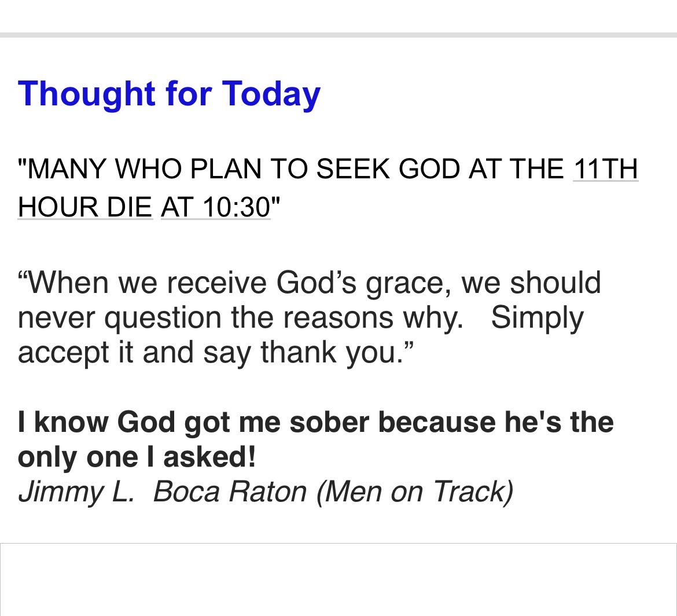Click the empty bordered box at bottom
Viewport: 677px width, 616px height.
[338, 579]
